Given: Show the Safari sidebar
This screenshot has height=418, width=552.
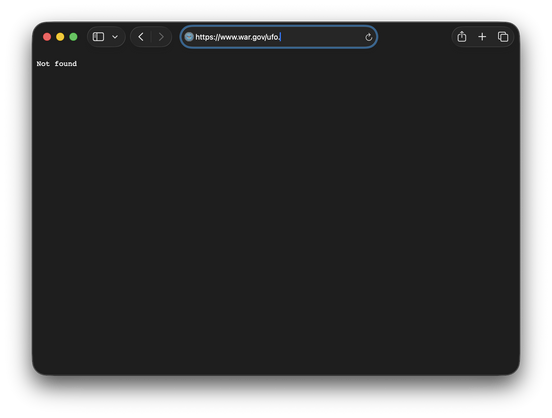Looking at the screenshot, I should [x=98, y=37].
